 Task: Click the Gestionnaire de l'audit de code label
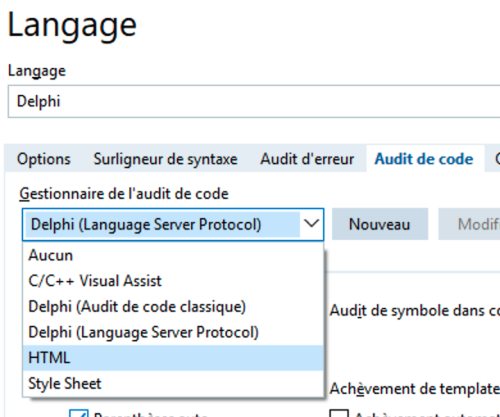(124, 194)
